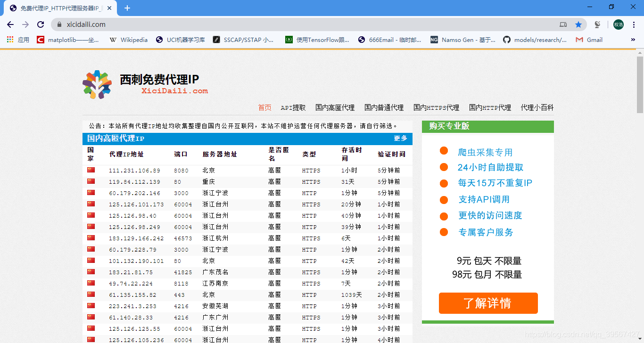
Task: Click the 了解详情 orange button
Action: pos(488,303)
